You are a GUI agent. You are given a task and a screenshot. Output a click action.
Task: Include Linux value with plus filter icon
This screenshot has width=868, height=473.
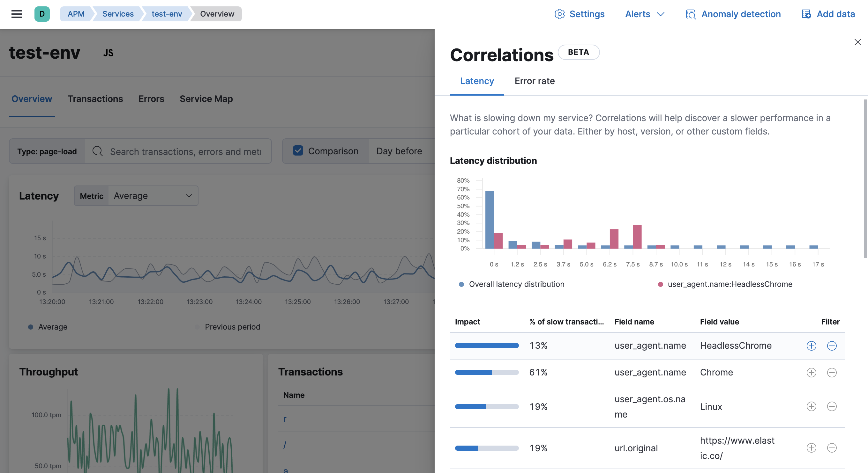coord(811,406)
